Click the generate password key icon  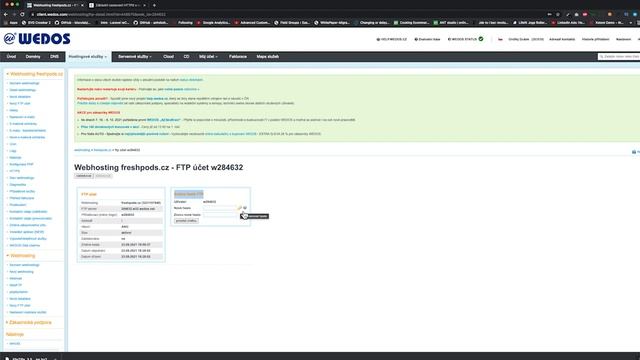pos(240,208)
